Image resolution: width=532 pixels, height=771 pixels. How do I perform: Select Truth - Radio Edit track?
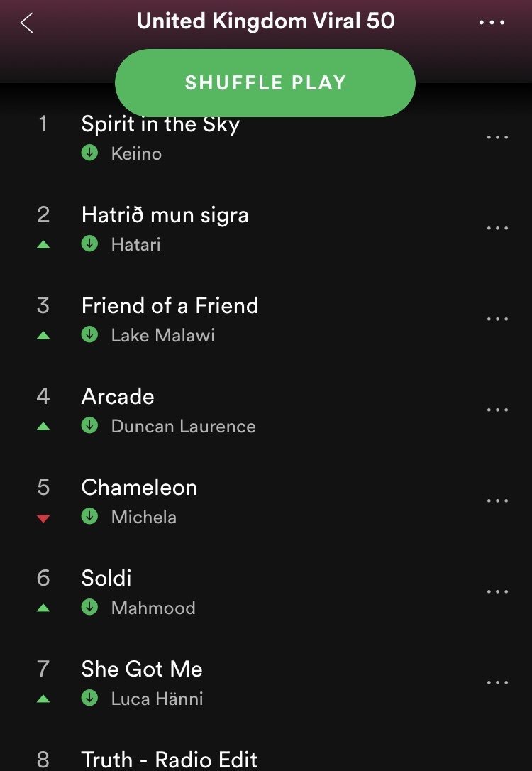click(169, 759)
